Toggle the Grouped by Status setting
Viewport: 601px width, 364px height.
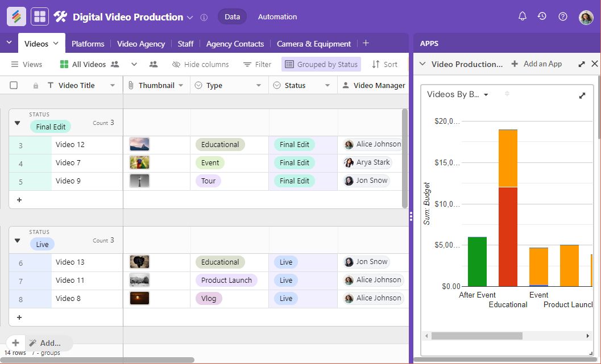pos(321,64)
